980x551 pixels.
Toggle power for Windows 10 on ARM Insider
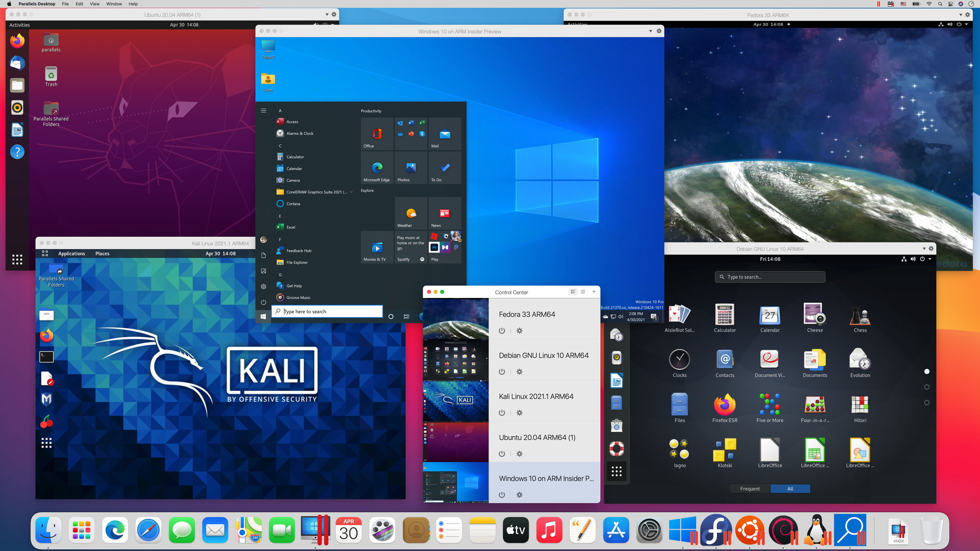(x=502, y=495)
